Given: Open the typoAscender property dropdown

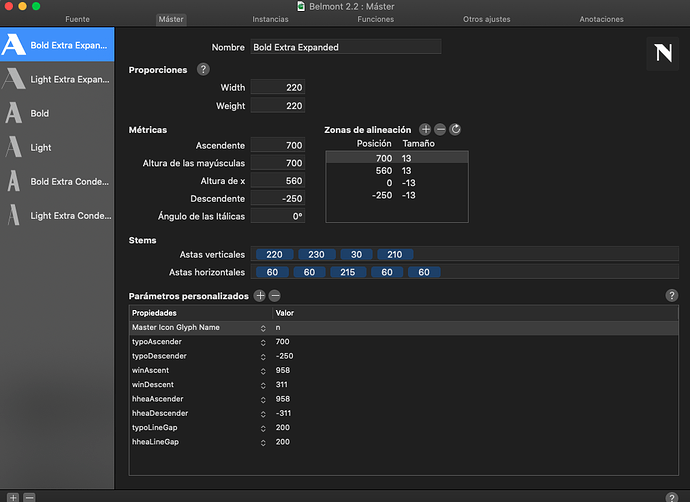Looking at the screenshot, I should [x=263, y=342].
